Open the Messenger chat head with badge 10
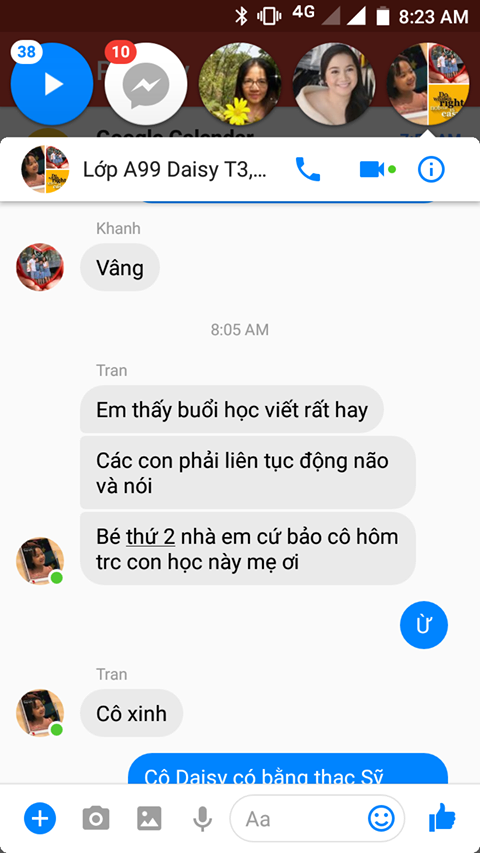480x853 pixels. (146, 84)
